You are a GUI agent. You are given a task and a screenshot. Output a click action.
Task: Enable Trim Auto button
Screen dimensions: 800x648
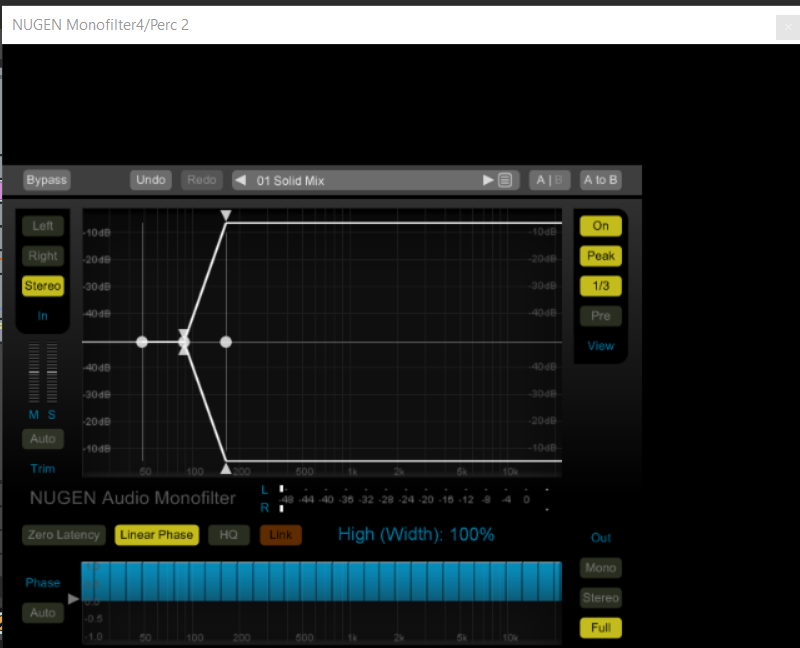tap(43, 439)
